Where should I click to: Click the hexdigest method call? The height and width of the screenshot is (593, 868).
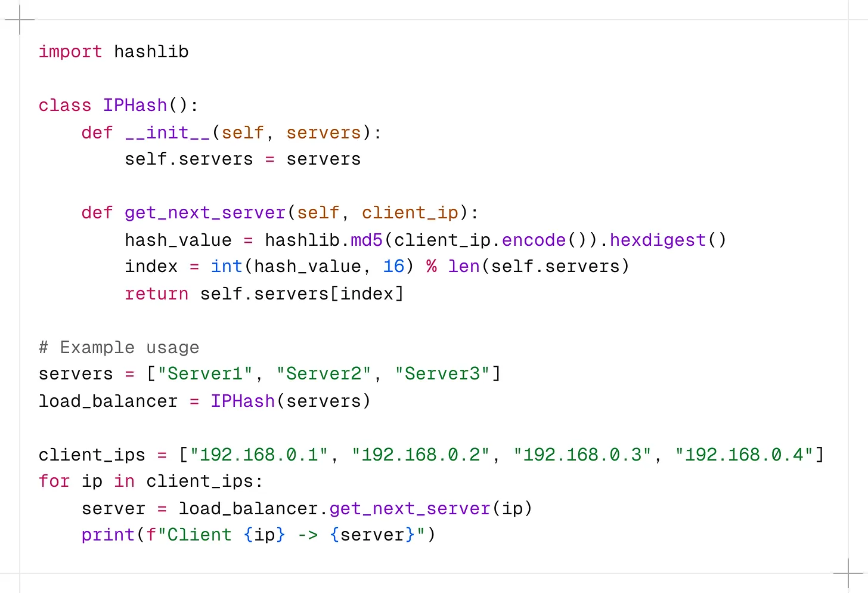[x=658, y=240]
